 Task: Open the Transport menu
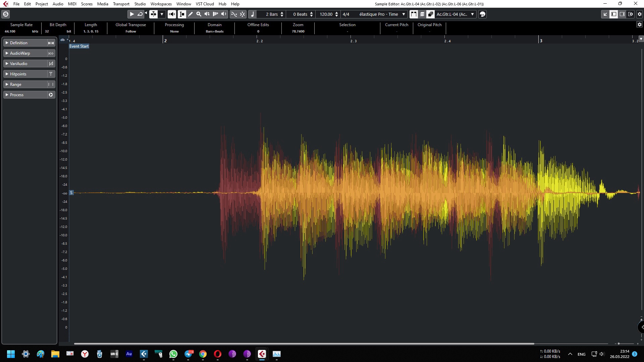121,4
